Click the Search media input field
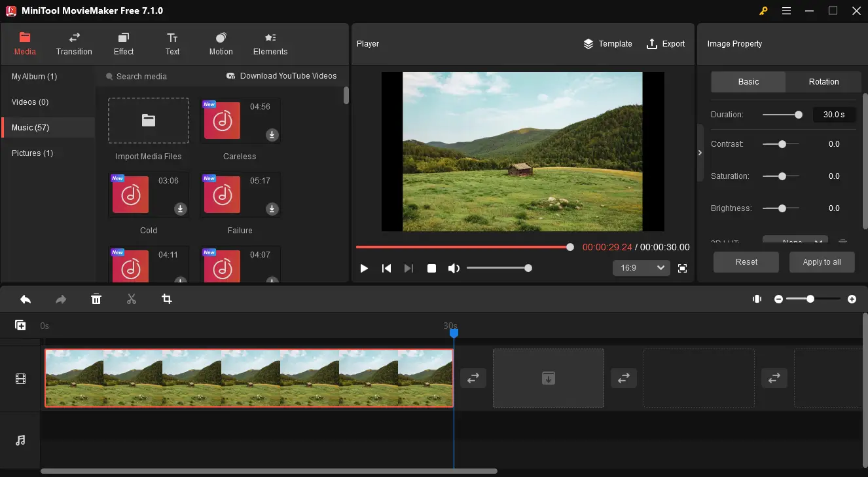 pos(157,77)
